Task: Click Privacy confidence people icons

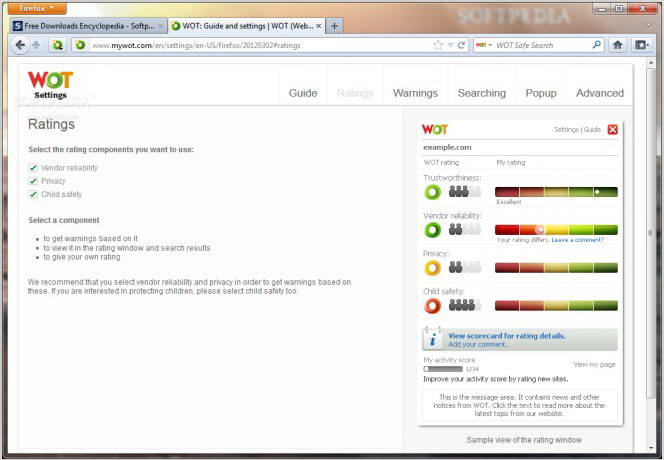Action: (465, 268)
